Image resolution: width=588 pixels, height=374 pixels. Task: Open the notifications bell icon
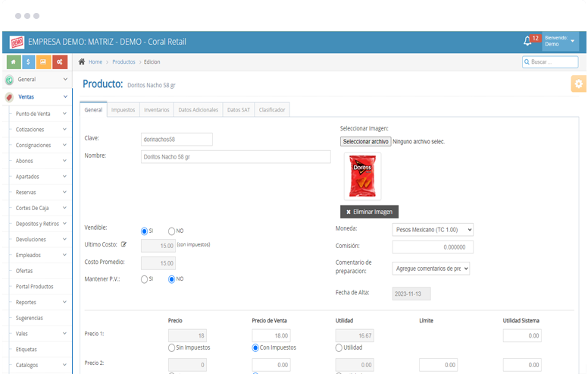[527, 41]
